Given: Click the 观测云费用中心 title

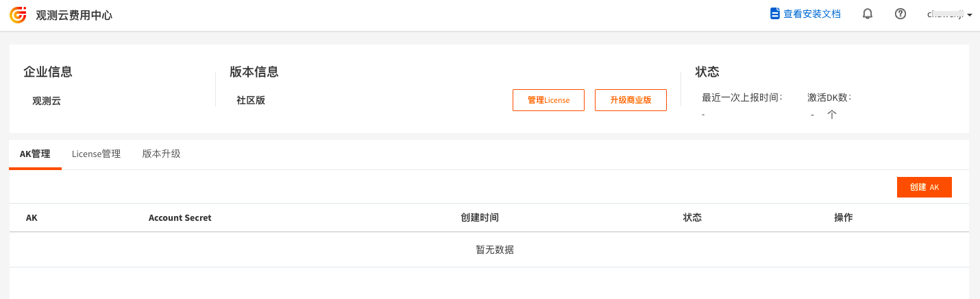Looking at the screenshot, I should point(74,14).
